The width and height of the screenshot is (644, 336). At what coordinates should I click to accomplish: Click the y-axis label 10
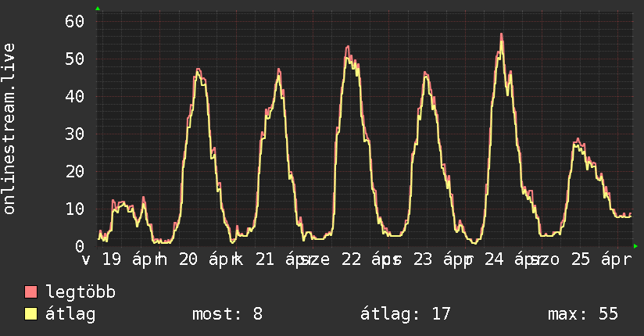(75, 209)
